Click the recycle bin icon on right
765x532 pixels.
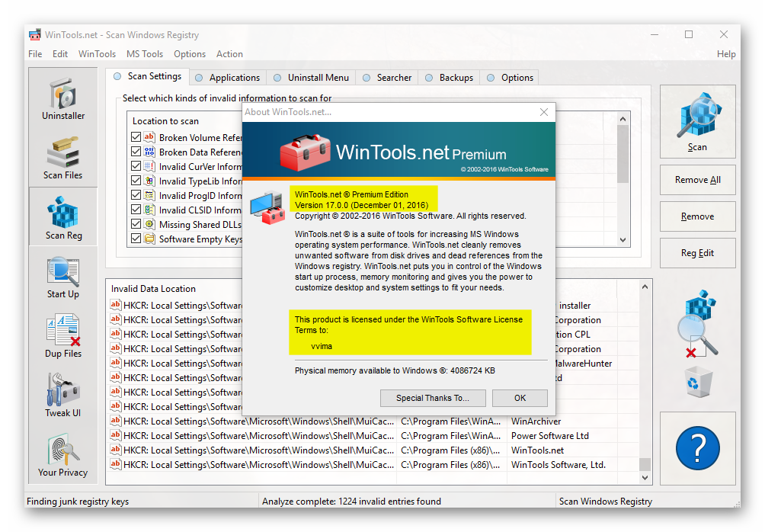coord(697,381)
